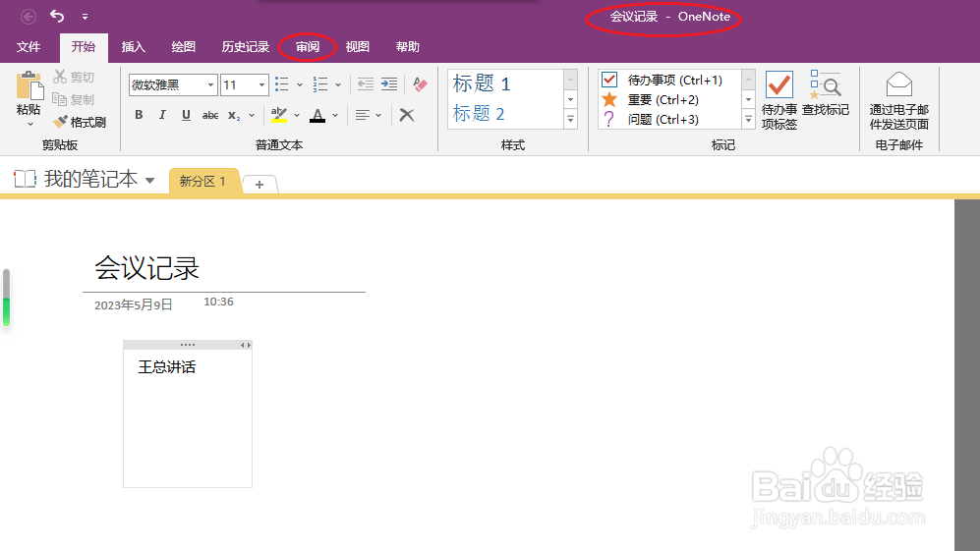Click the 粘贴 paste icon
The width and height of the screenshot is (980, 551).
tap(29, 85)
